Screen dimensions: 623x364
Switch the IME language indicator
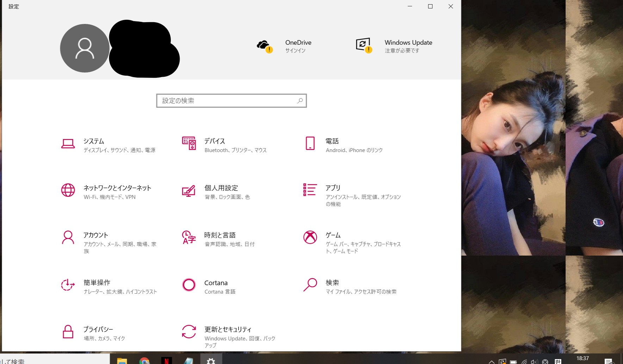pyautogui.click(x=557, y=362)
